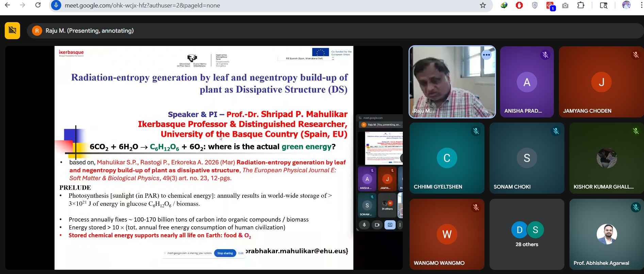Click 'ES Spanish (Spain, International Sort)' language box
This screenshot has height=274, width=644.
pyautogui.click(x=305, y=59)
